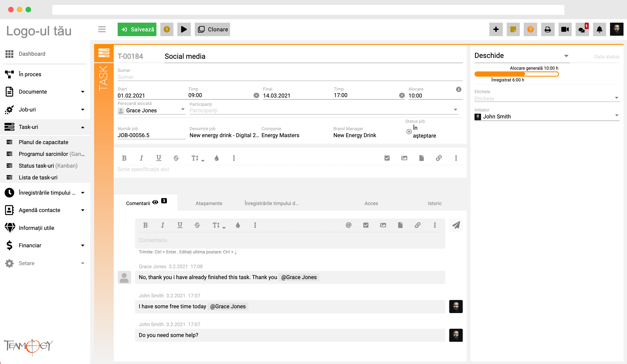Click the Salvează button
Screen dimensions: 627x364
[137, 29]
